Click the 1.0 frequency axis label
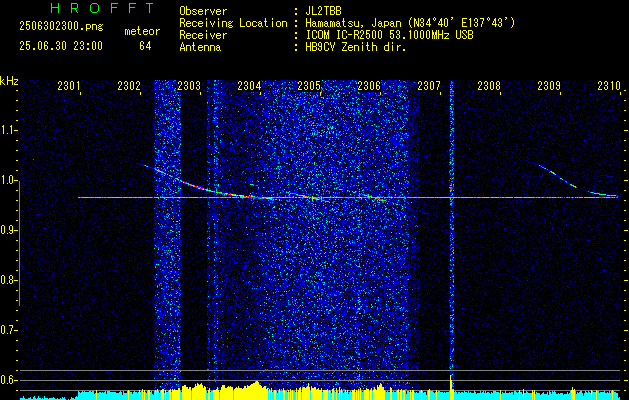 click(x=8, y=180)
